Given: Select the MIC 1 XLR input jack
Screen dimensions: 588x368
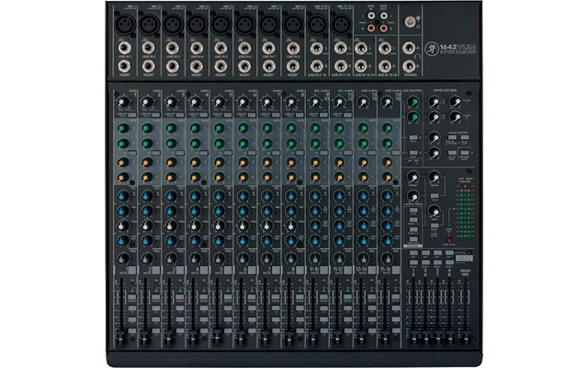Looking at the screenshot, I should 125,25.
